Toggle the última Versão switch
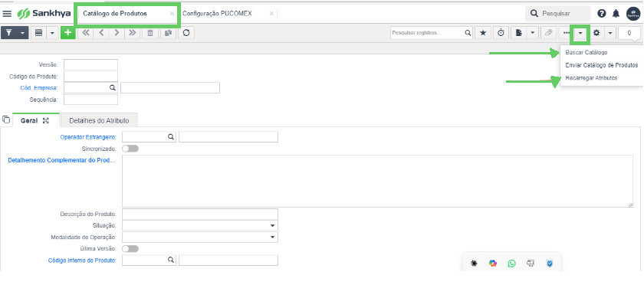The image size is (644, 285). point(130,249)
